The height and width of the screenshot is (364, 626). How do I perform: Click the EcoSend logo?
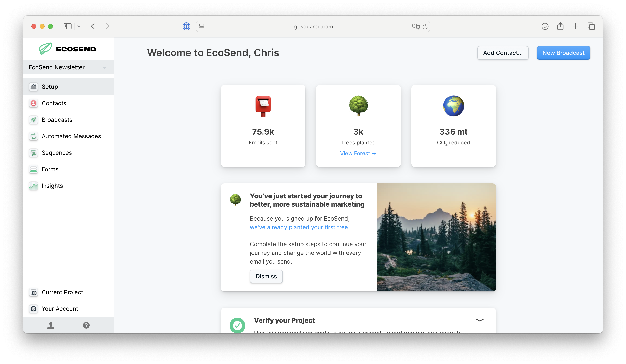(x=68, y=49)
